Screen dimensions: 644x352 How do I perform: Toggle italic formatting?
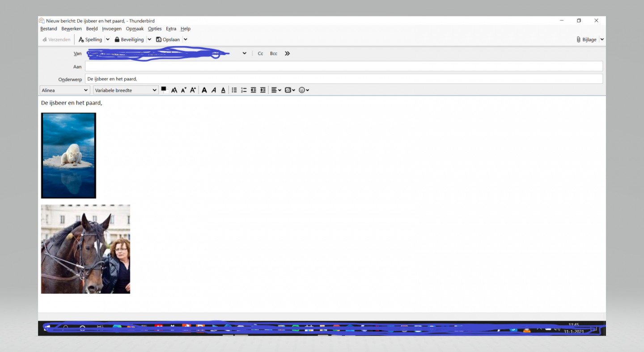click(x=214, y=90)
